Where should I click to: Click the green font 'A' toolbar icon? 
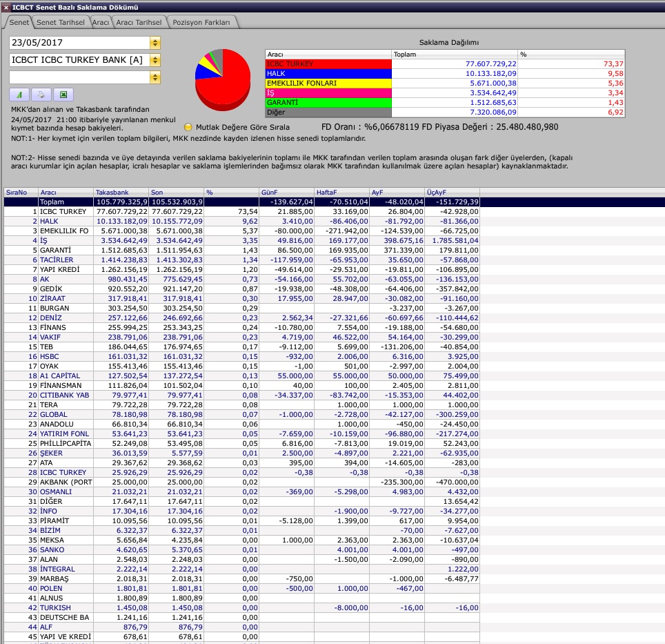tap(19, 95)
